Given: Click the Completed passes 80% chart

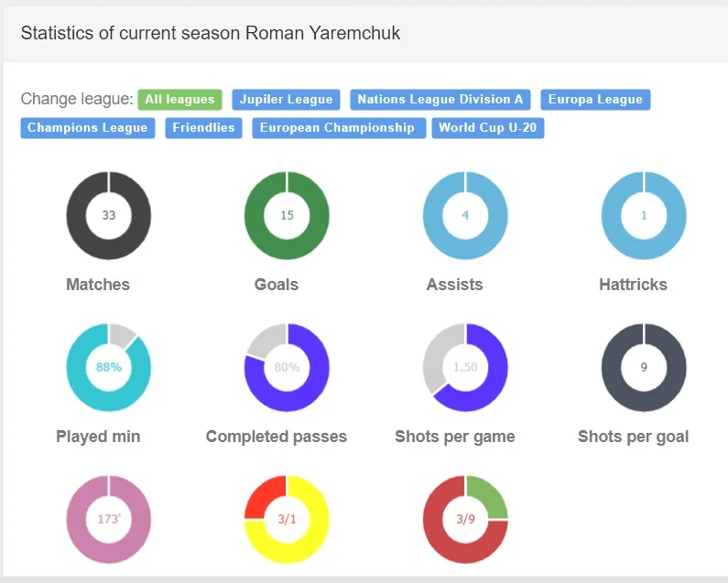Looking at the screenshot, I should [x=287, y=368].
